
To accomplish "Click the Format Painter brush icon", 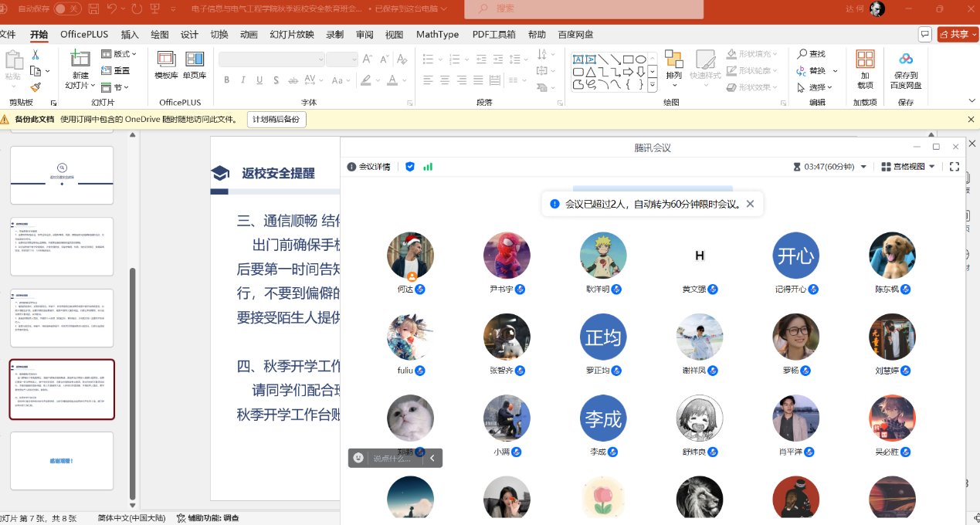I will (x=36, y=87).
